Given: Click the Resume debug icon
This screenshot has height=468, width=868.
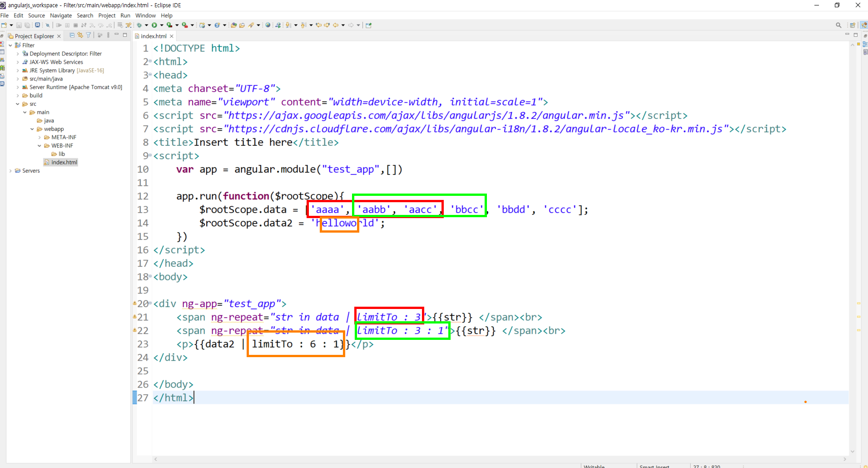Looking at the screenshot, I should pos(59,25).
